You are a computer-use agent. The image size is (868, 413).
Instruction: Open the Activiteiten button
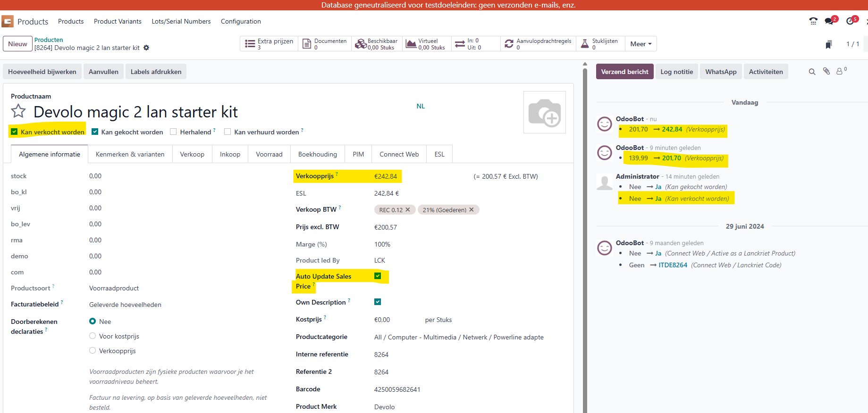coord(766,72)
